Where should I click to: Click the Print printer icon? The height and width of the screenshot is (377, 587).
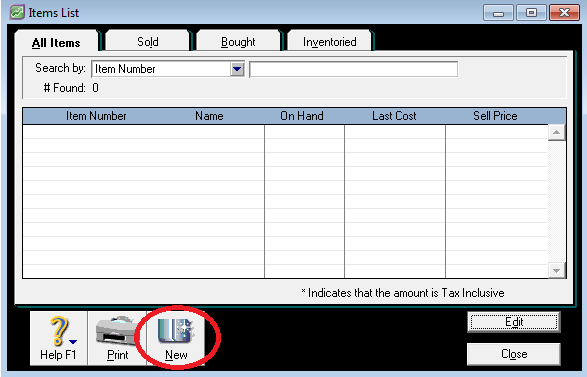point(117,332)
